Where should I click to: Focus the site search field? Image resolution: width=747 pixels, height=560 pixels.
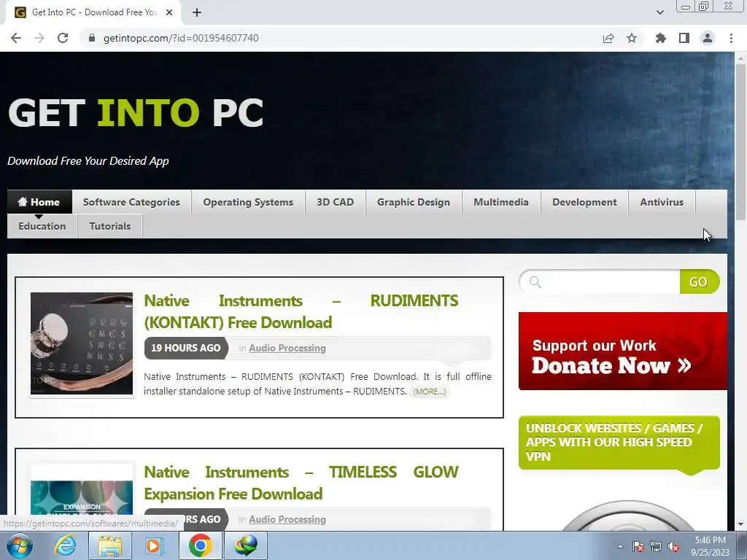tap(600, 282)
